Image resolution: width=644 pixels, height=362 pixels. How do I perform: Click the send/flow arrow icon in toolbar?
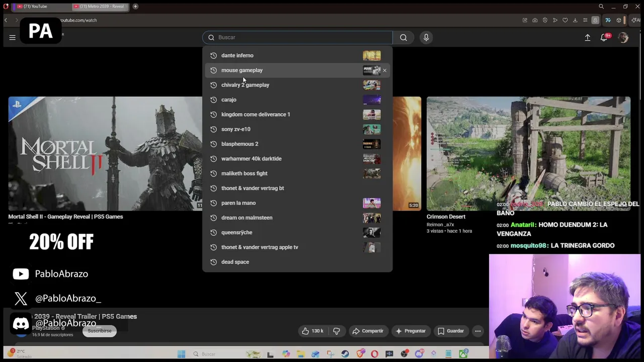tap(555, 20)
